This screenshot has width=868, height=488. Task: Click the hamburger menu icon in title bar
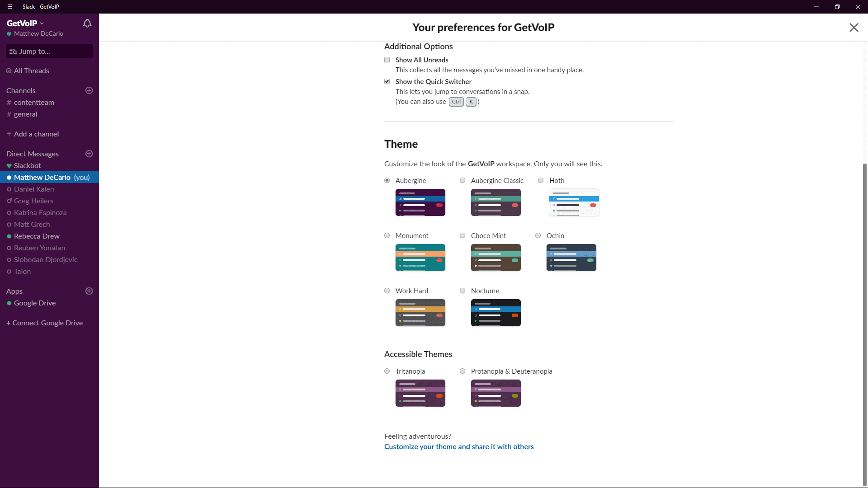[x=10, y=7]
